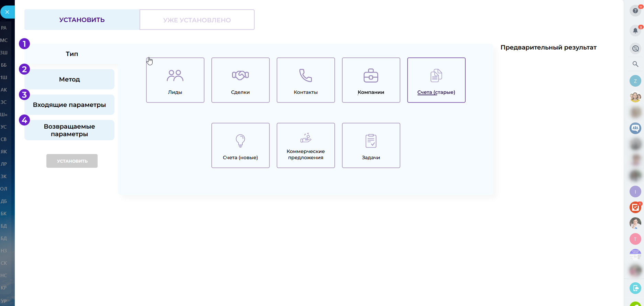Viewport: 644px width, 306px height.
Task: Open the notifications bell
Action: click(635, 31)
